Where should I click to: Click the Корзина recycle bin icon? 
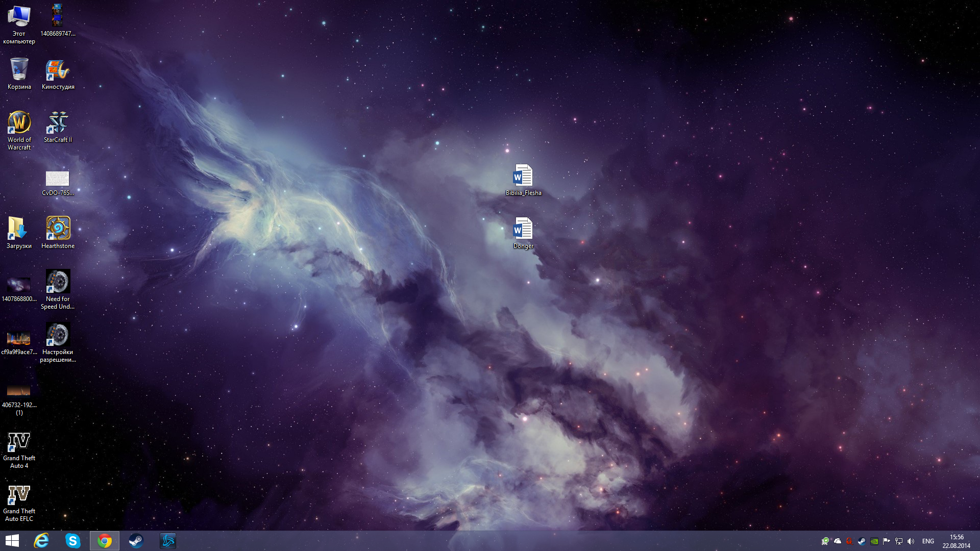[x=19, y=70]
